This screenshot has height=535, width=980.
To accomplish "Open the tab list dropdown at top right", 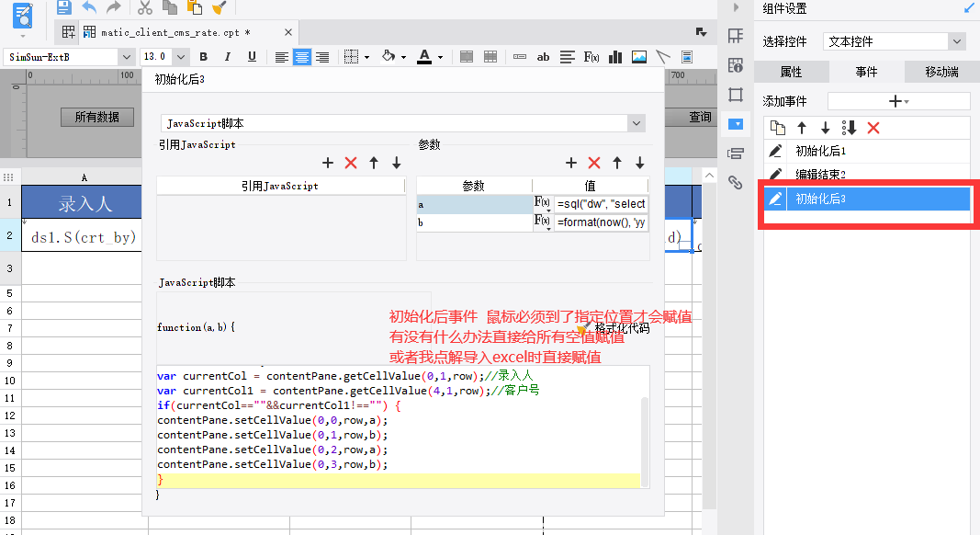I will (x=702, y=32).
